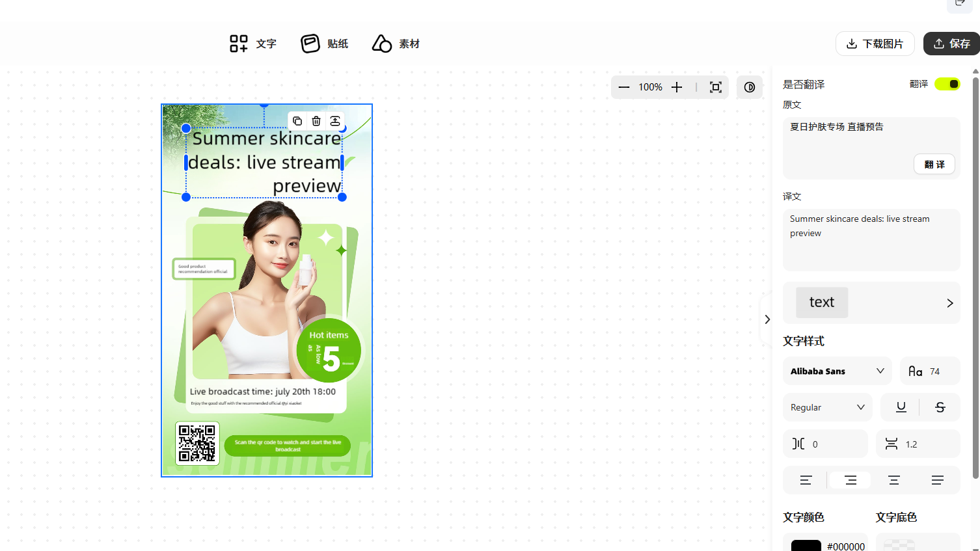Apply underline to the text

[x=901, y=407]
